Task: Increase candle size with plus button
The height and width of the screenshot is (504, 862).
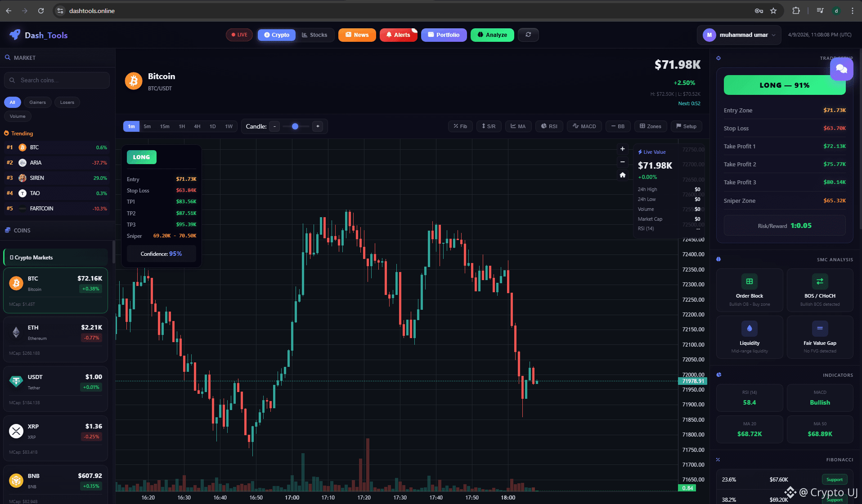Action: 318,126
